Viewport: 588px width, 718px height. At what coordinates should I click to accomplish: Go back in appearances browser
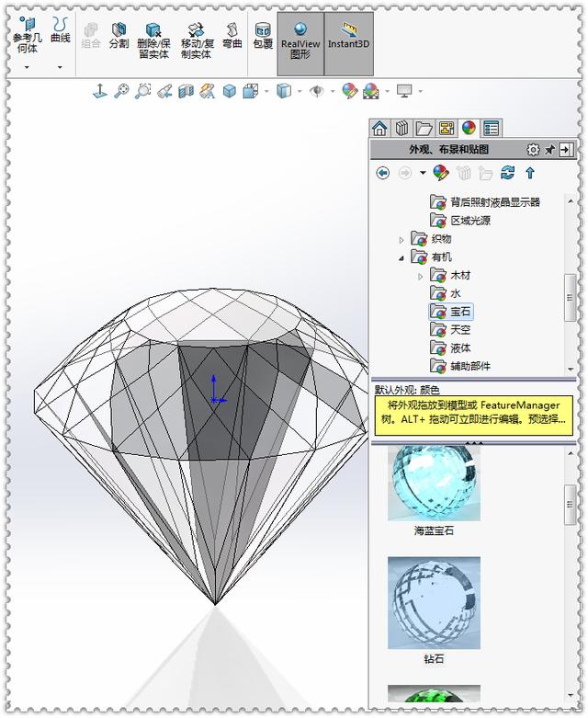pos(383,173)
